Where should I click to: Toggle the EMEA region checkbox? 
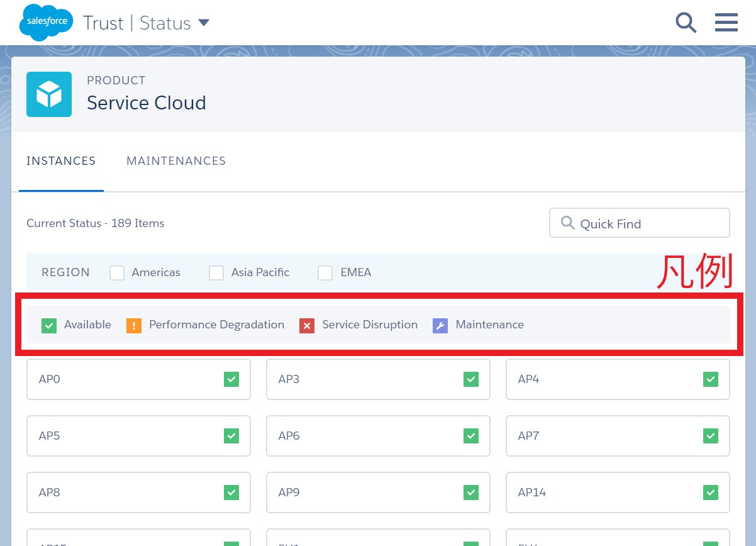coord(325,273)
